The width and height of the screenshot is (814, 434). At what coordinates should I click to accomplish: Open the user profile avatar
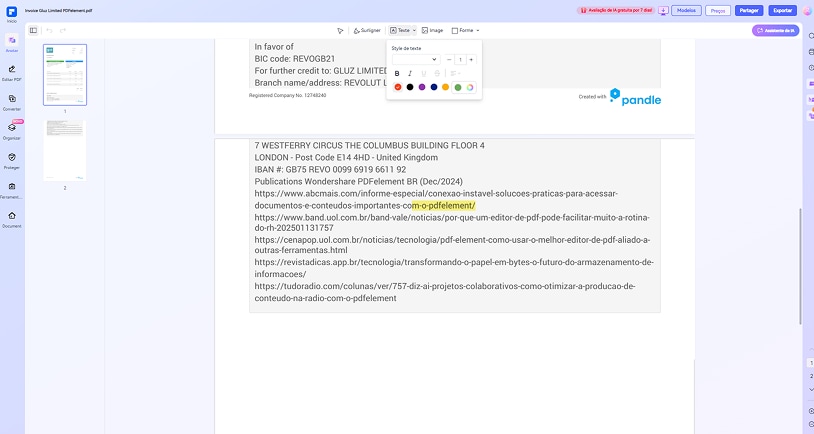pyautogui.click(x=807, y=10)
